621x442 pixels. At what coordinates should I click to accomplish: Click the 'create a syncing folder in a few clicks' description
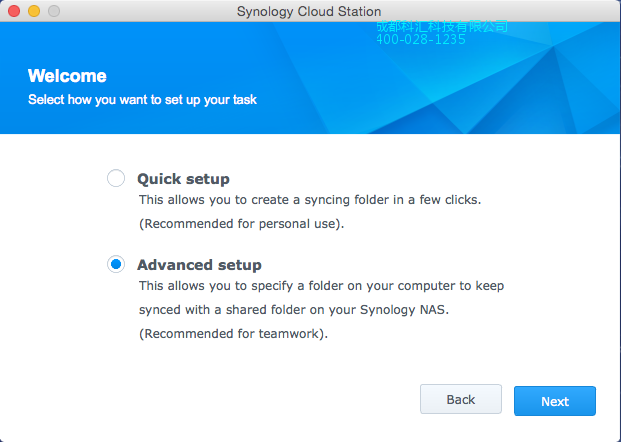(x=310, y=200)
